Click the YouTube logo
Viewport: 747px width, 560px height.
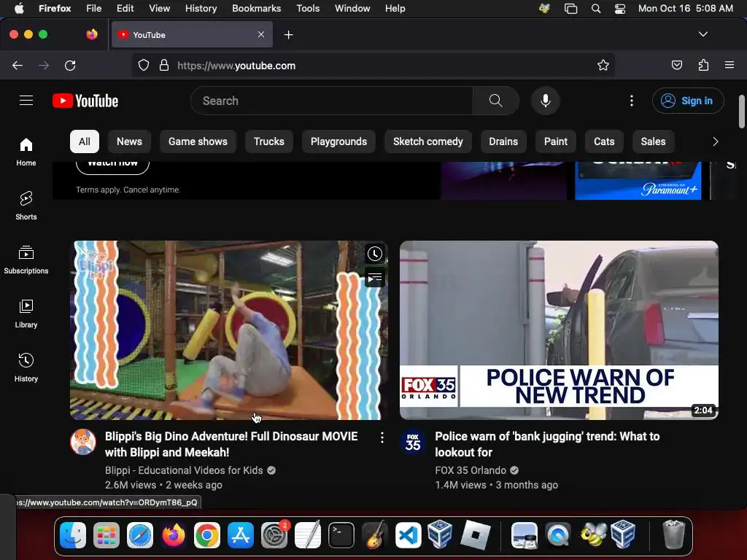pyautogui.click(x=85, y=101)
